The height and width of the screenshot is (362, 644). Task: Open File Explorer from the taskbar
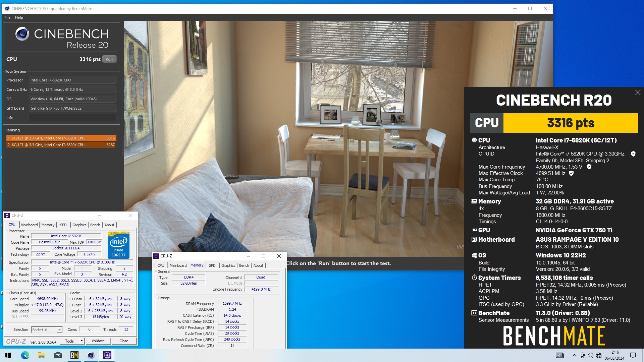click(x=41, y=355)
